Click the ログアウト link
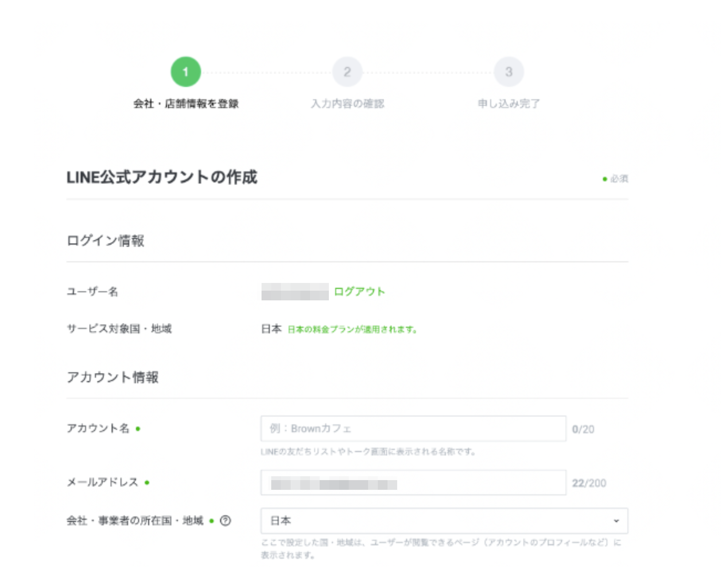The width and height of the screenshot is (728, 577). pyautogui.click(x=358, y=291)
